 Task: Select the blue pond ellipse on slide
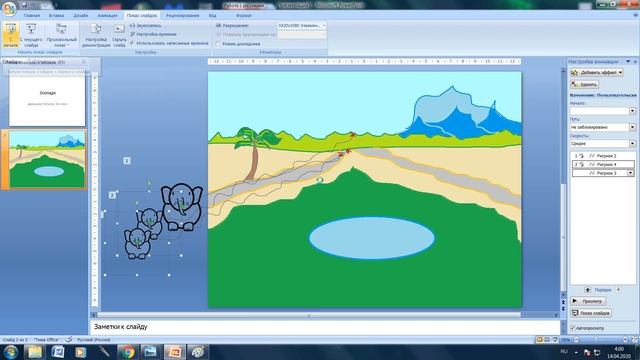coord(371,238)
